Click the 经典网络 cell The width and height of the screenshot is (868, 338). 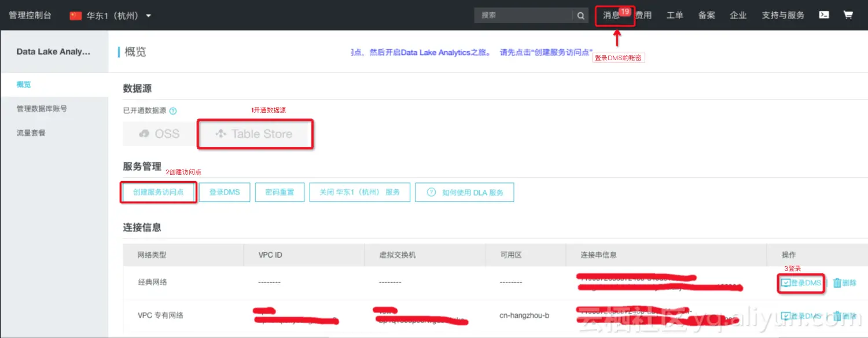152,282
